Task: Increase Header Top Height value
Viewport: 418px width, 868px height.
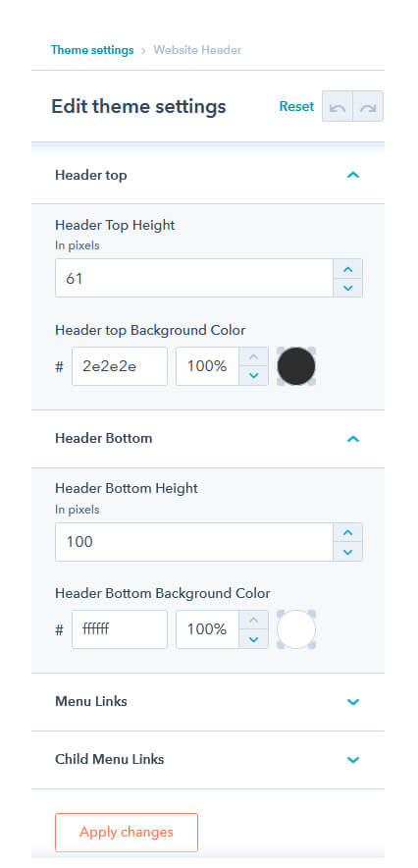Action: (347, 268)
